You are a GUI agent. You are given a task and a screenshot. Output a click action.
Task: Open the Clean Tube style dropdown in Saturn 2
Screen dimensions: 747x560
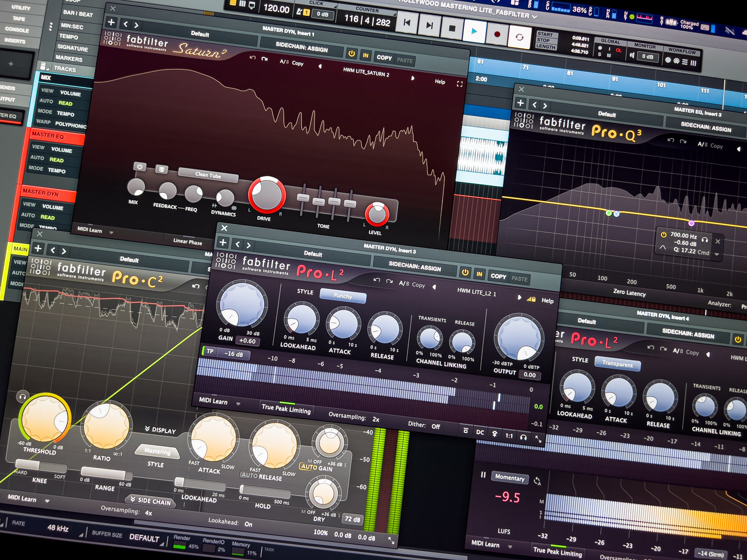point(208,175)
